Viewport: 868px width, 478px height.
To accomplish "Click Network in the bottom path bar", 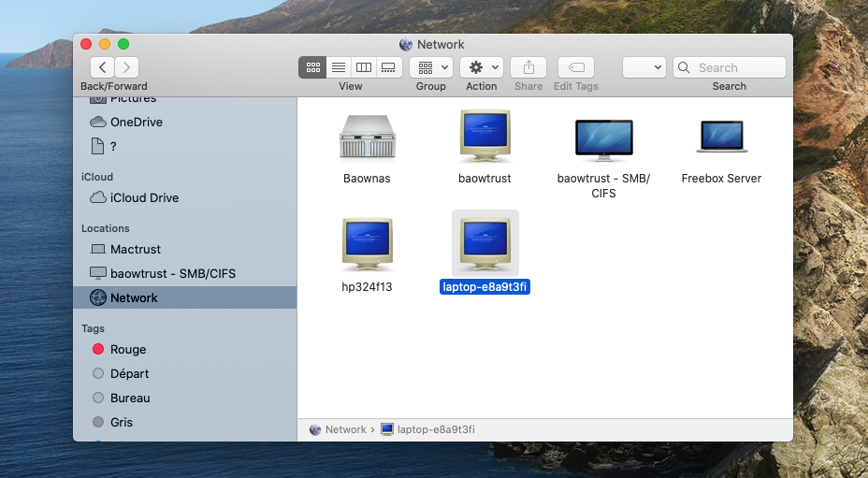I will (345, 429).
